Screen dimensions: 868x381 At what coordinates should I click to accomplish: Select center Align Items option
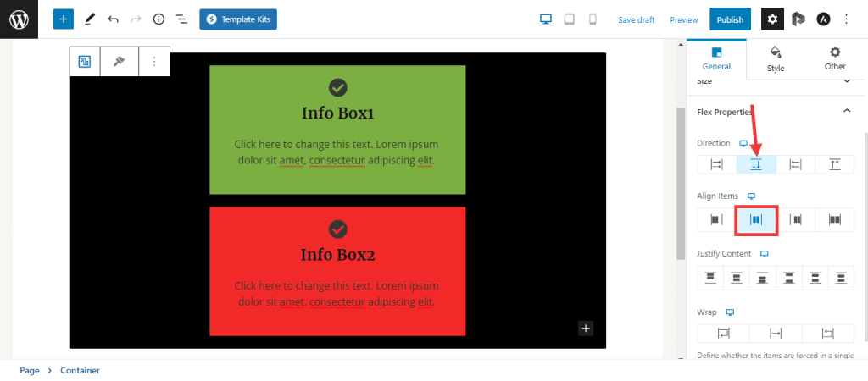coord(756,220)
